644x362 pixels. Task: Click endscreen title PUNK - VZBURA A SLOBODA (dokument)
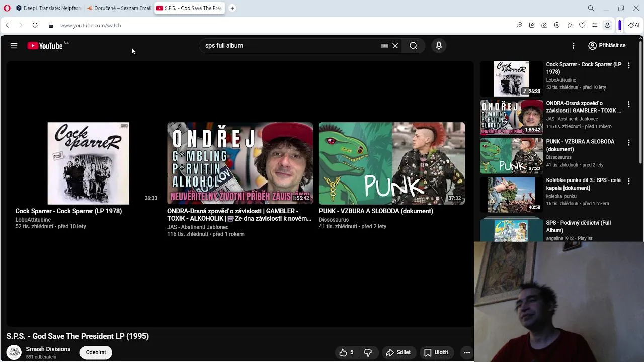(376, 211)
